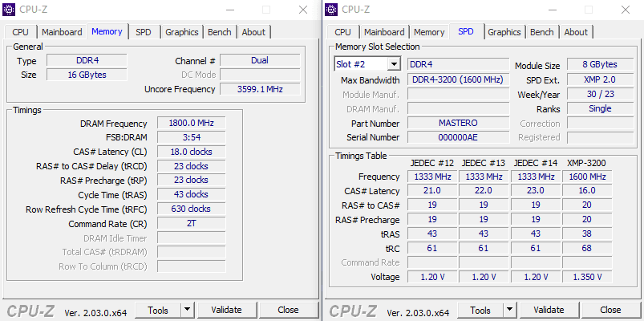
Task: Click the empty DC Mode field
Action: tap(260, 75)
